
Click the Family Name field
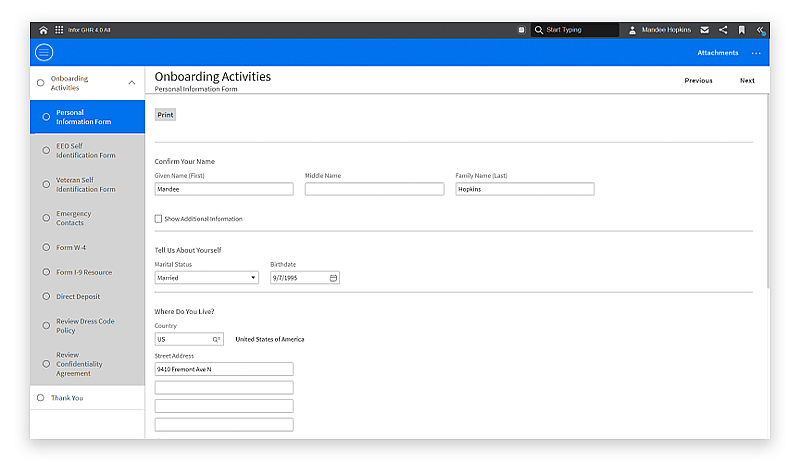(524, 189)
